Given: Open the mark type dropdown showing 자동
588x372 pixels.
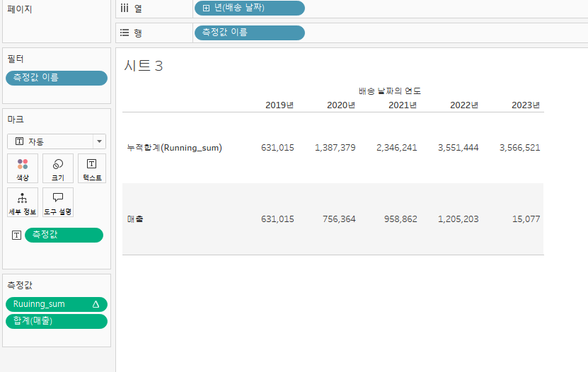Looking at the screenshot, I should (x=56, y=141).
